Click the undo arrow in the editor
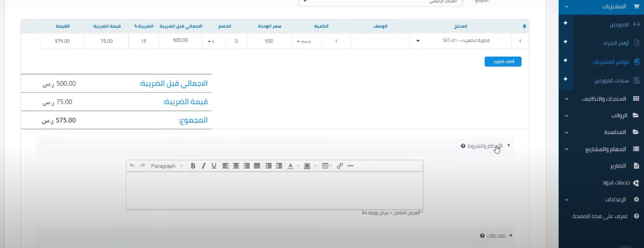644x248 pixels. point(132,166)
